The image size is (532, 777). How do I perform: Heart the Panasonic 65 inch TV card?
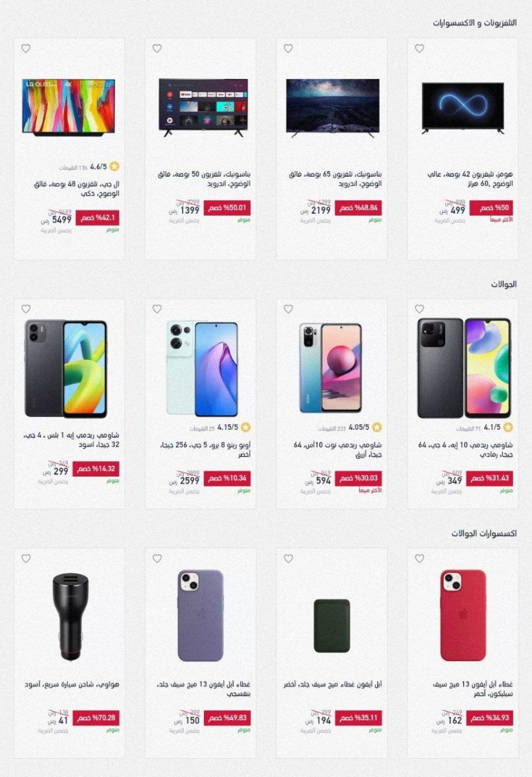coord(288,49)
